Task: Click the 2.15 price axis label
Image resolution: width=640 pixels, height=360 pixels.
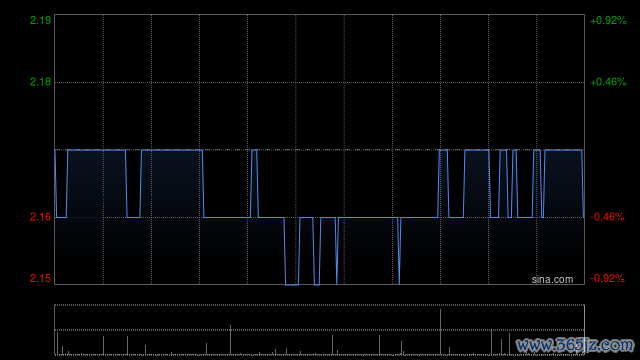Action: click(x=40, y=278)
